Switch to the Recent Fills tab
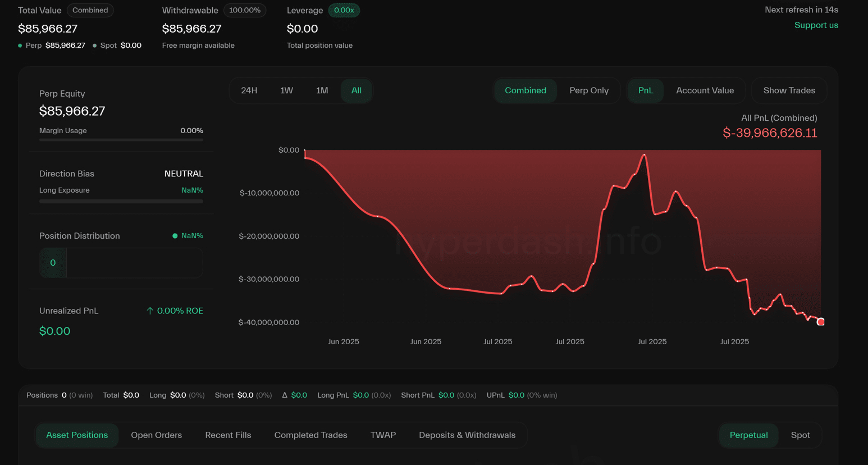This screenshot has height=465, width=868. coord(228,435)
